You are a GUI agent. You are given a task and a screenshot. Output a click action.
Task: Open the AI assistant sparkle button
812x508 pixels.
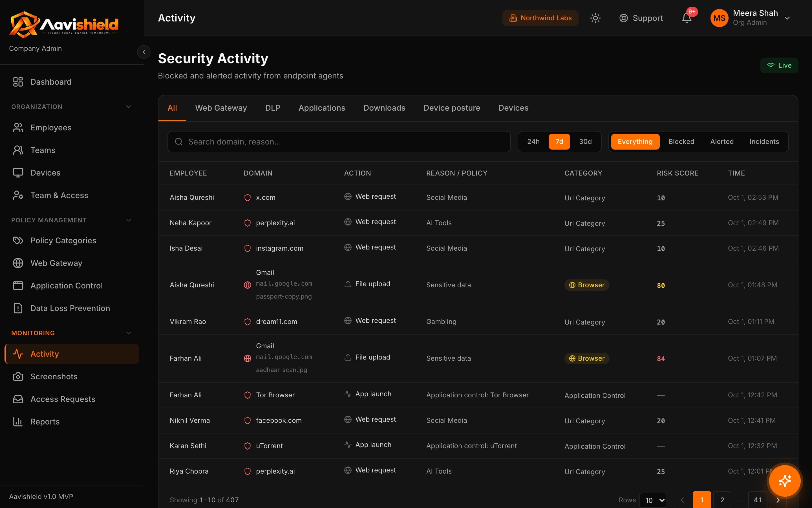[x=785, y=480]
